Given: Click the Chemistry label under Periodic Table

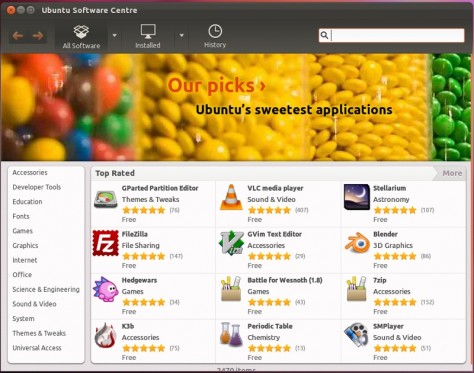Looking at the screenshot, I should (x=264, y=338).
